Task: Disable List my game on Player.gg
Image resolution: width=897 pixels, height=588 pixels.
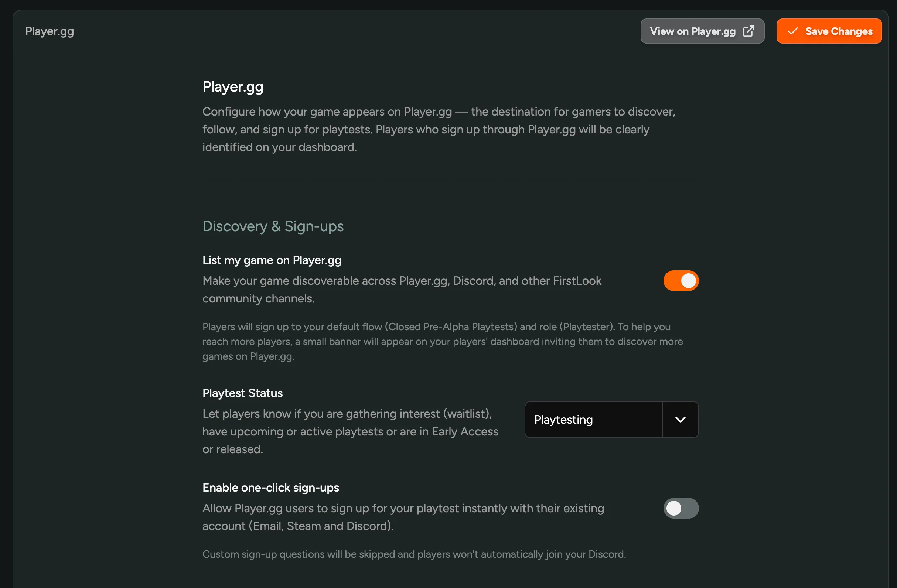Action: [680, 281]
